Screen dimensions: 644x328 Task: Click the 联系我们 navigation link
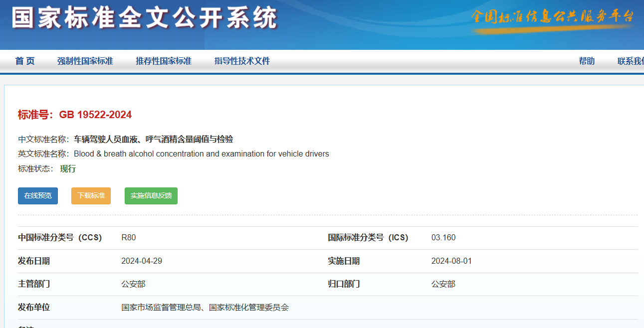tap(630, 61)
